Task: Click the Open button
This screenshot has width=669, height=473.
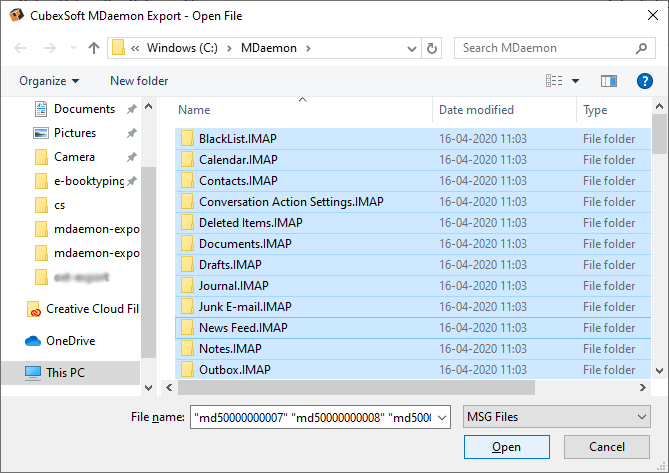Action: pos(506,447)
